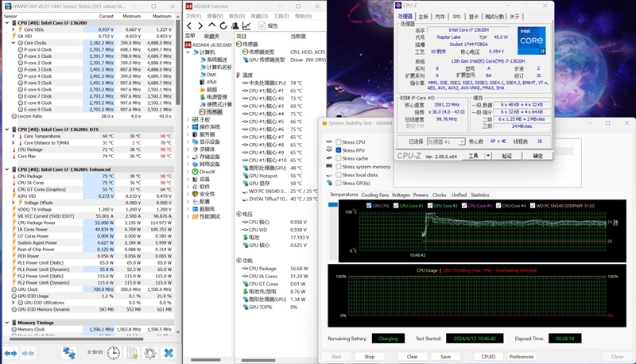Click the AIDA64 Up level arrow

(x=211, y=25)
